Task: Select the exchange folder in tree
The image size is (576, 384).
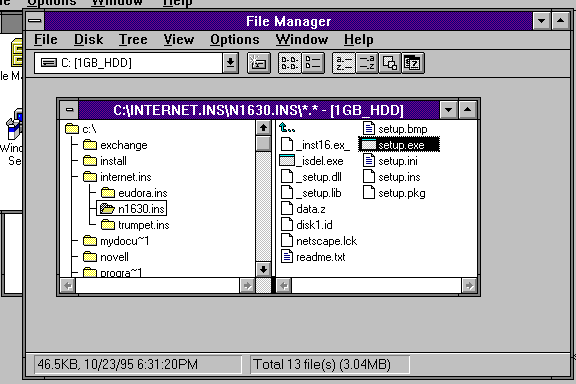Action: coord(115,145)
